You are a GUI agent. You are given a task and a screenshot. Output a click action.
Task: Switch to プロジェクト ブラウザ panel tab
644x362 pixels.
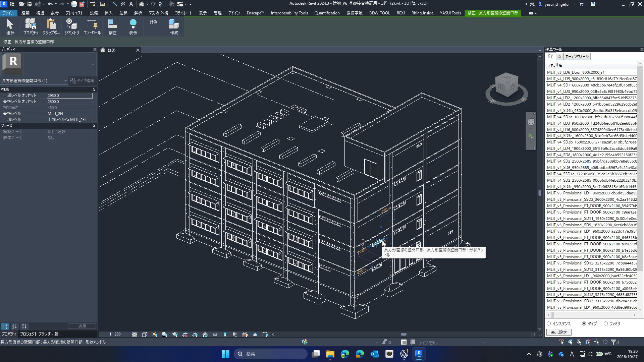[x=41, y=334]
